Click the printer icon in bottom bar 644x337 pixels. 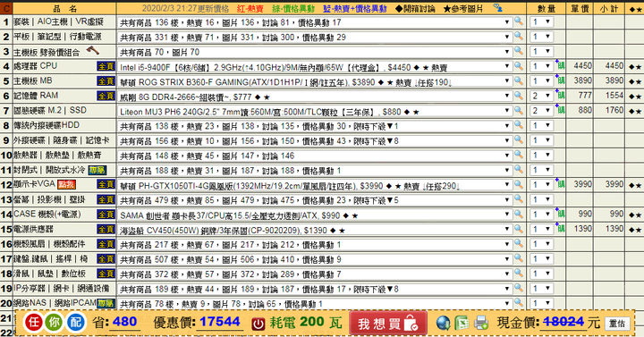481,323
